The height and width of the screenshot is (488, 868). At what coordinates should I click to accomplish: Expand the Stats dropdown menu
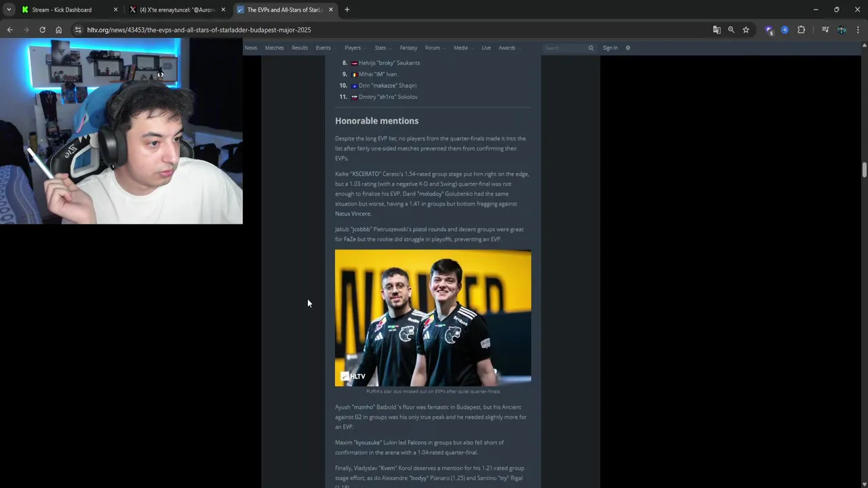(382, 48)
